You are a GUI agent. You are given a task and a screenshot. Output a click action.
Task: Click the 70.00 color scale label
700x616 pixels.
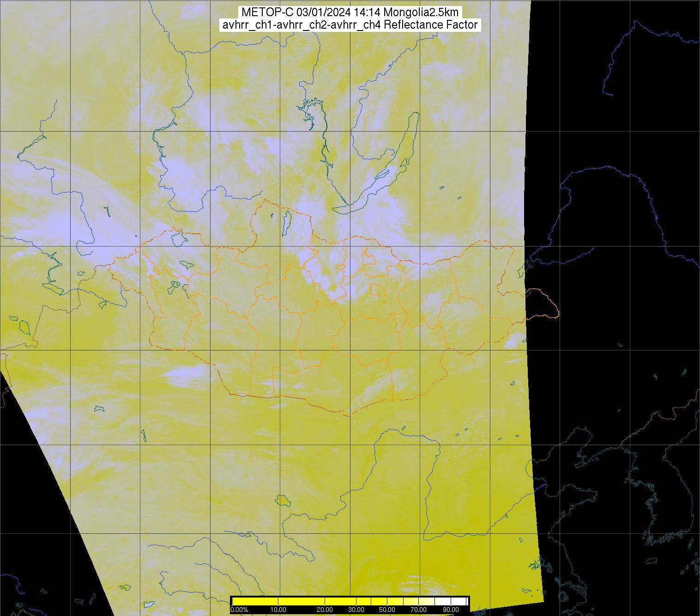(x=418, y=610)
